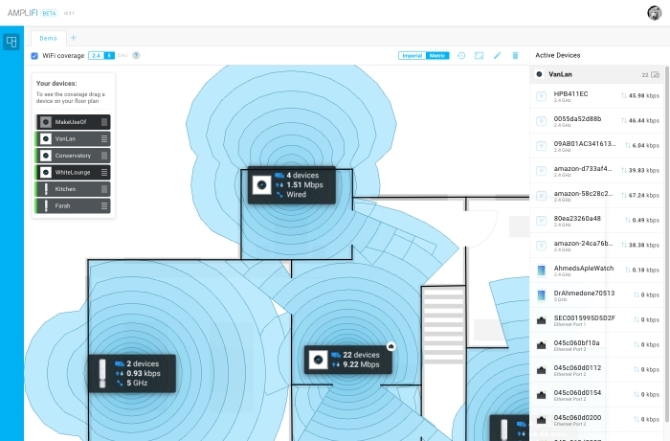This screenshot has width=670, height=441.
Task: Select Farah mesh point device
Action: pyautogui.click(x=73, y=206)
